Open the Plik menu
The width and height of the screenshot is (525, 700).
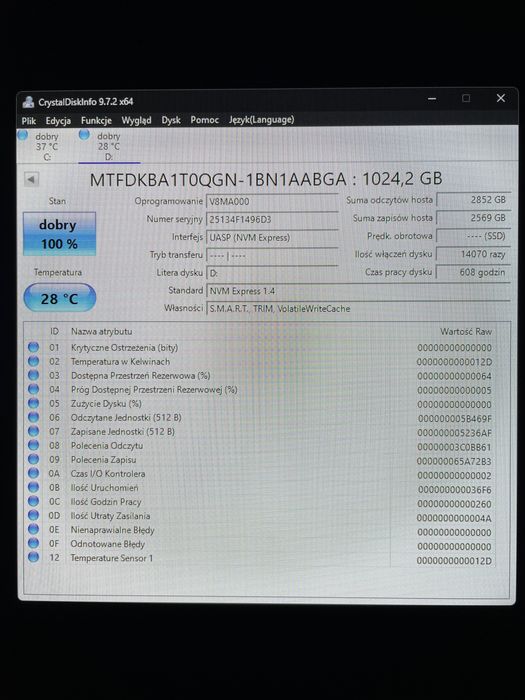29,121
